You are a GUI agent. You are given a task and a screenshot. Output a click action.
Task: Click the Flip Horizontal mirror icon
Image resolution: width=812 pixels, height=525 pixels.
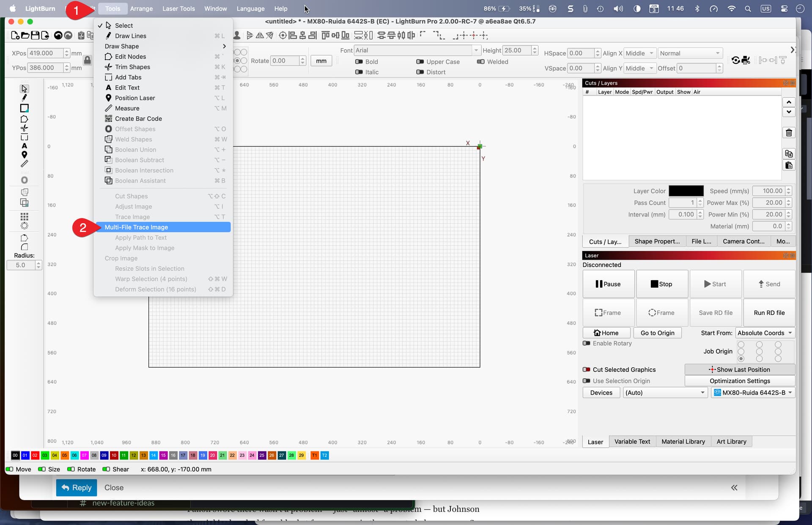point(260,36)
